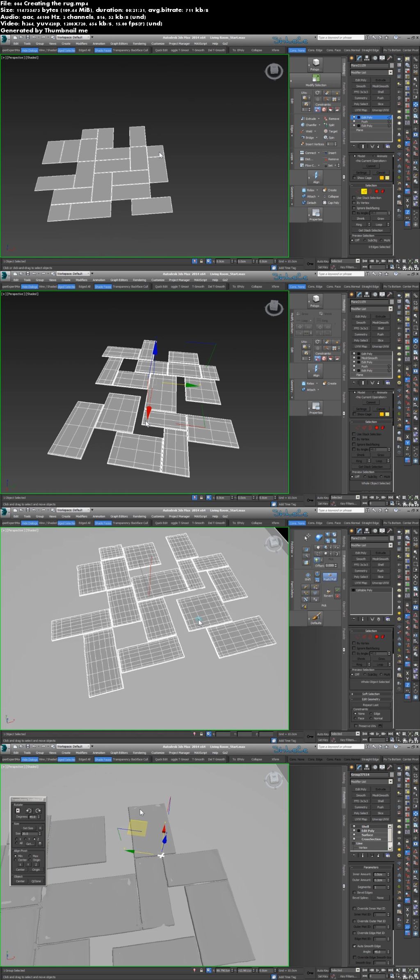In the first frame, open the ribbon Properties panel
This screenshot has height=980, width=420.
tap(315, 215)
